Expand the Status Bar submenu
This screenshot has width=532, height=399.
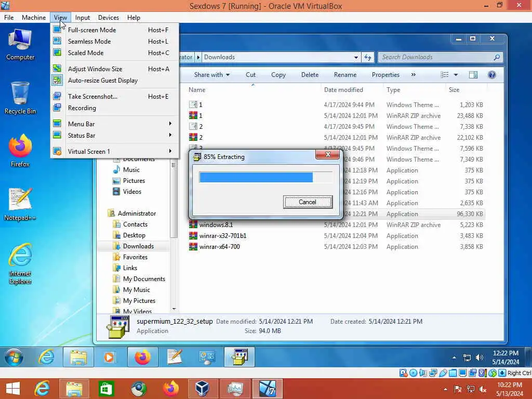pos(115,136)
